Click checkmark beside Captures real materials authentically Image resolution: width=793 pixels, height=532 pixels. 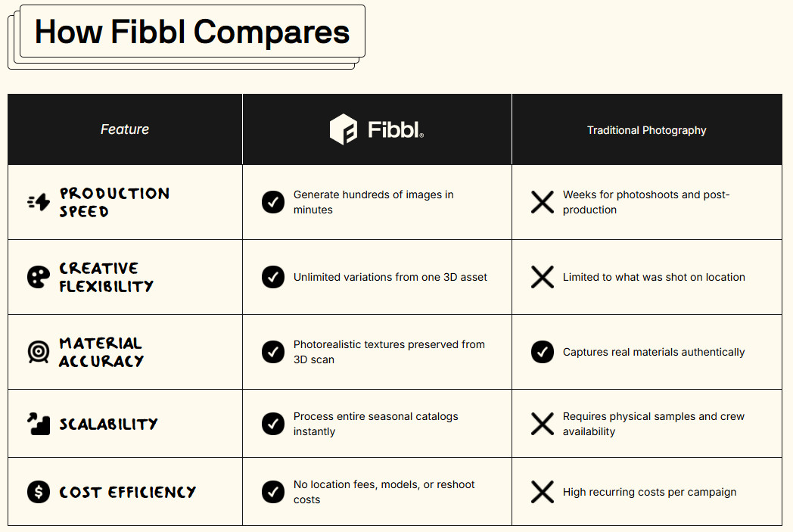click(543, 352)
